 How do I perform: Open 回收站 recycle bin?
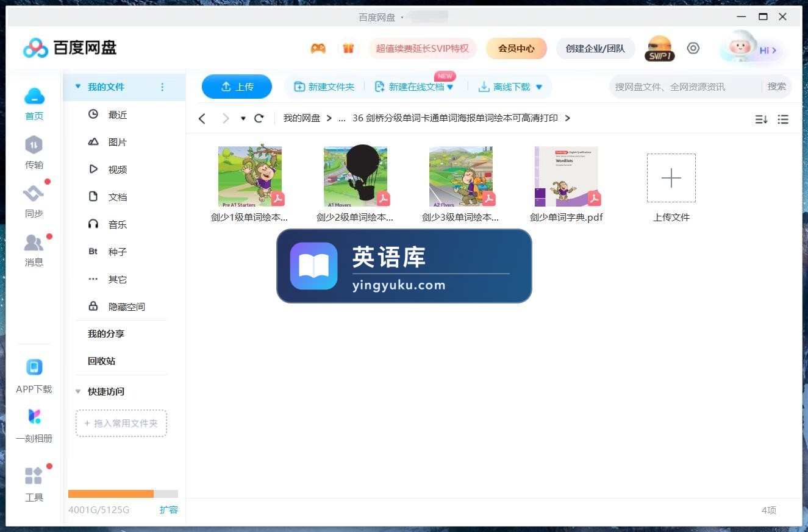point(101,361)
